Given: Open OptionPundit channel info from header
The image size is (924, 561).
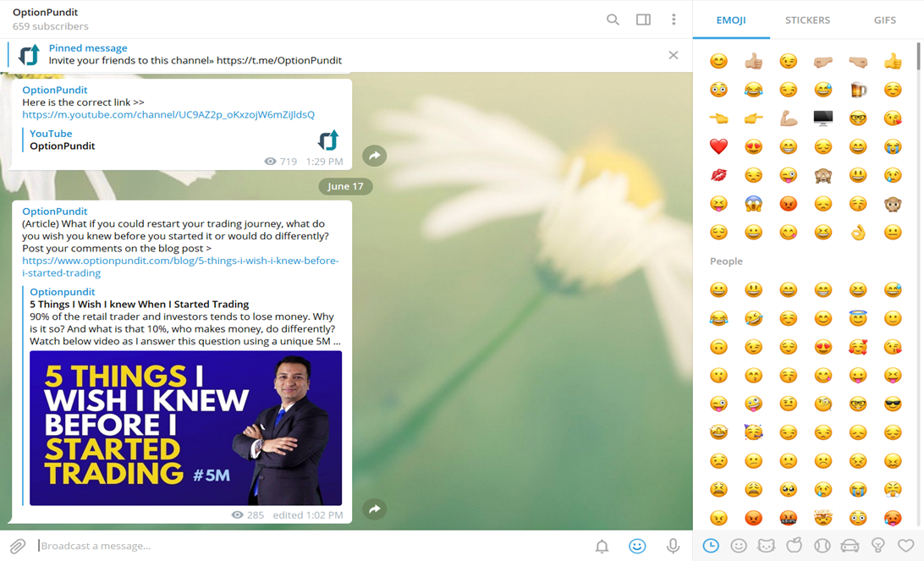Looking at the screenshot, I should click(45, 13).
